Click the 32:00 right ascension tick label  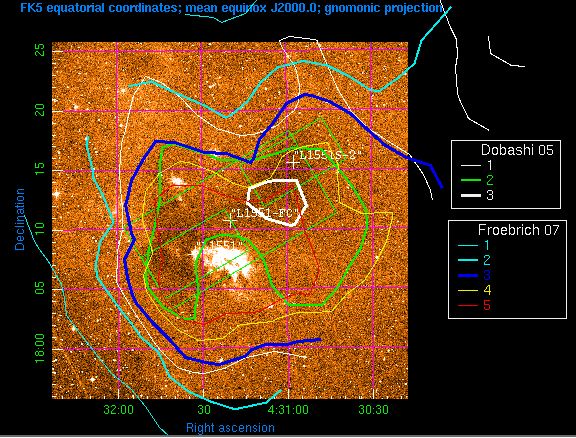(x=118, y=409)
